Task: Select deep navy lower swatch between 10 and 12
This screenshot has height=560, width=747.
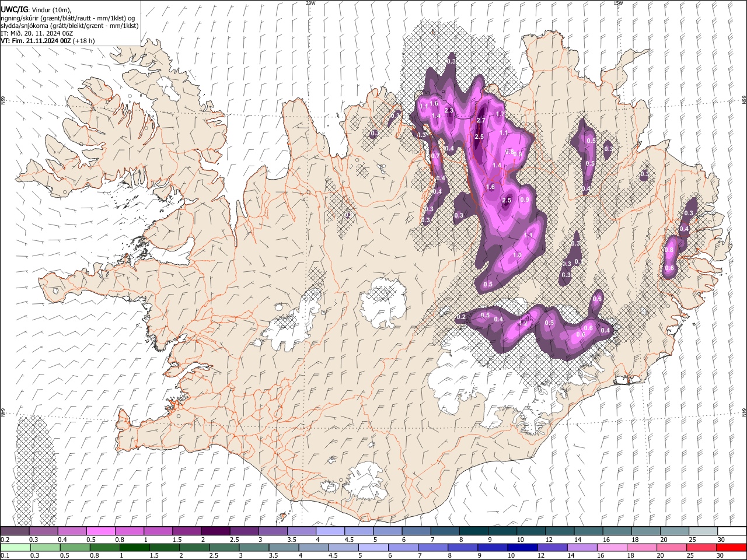Action: (x=522, y=547)
